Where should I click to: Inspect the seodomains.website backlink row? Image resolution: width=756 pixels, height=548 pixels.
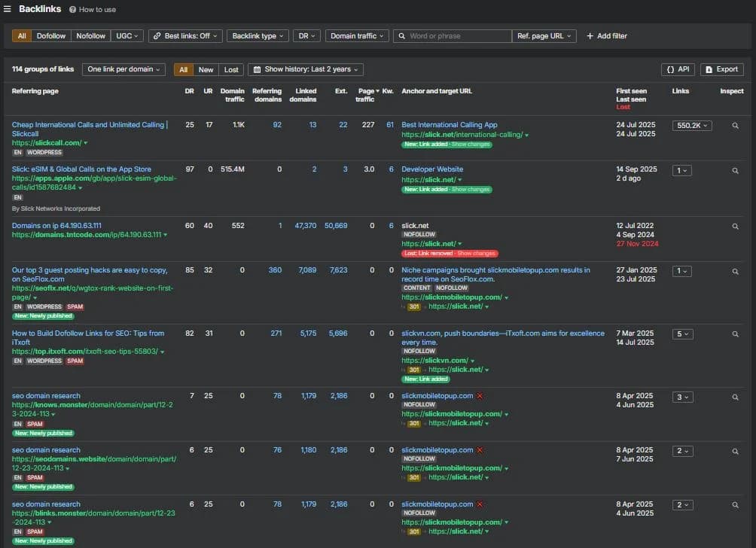pyautogui.click(x=735, y=452)
